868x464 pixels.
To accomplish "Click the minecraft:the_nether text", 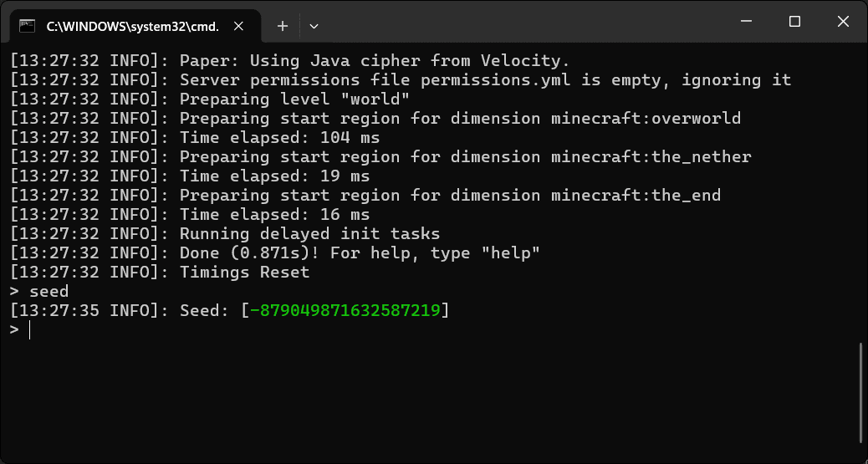I will point(651,156).
